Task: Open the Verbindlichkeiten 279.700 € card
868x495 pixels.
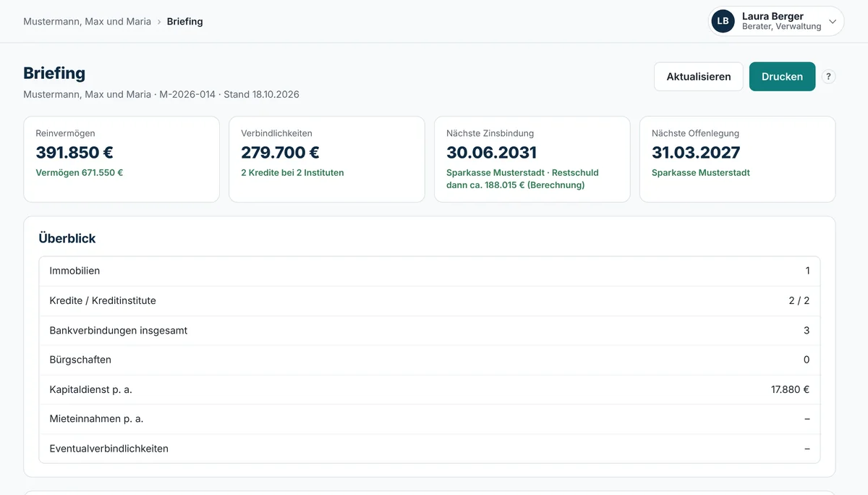Action: pos(327,159)
